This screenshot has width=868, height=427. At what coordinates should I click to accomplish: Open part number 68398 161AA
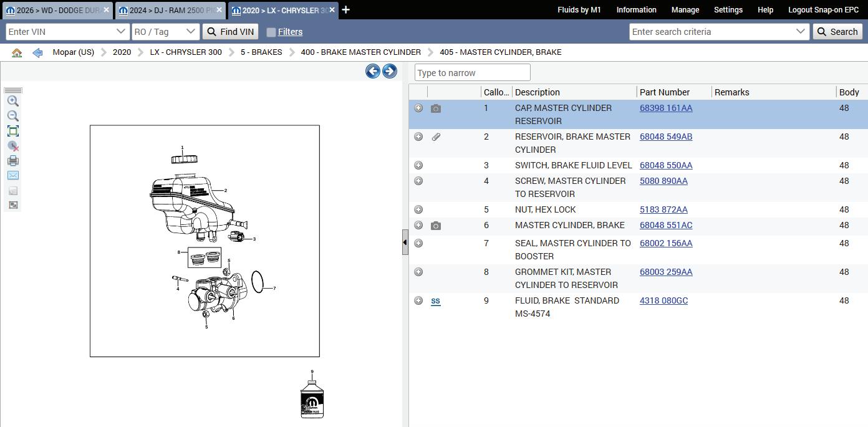pyautogui.click(x=666, y=108)
